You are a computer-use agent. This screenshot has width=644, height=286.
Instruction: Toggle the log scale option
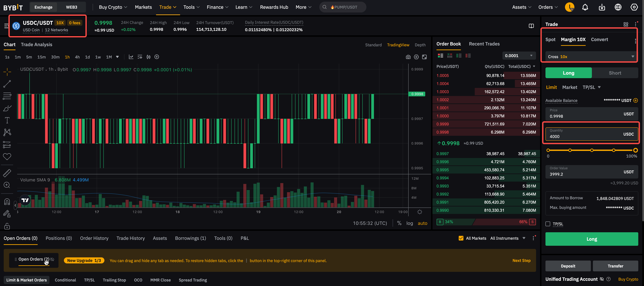(x=409, y=223)
